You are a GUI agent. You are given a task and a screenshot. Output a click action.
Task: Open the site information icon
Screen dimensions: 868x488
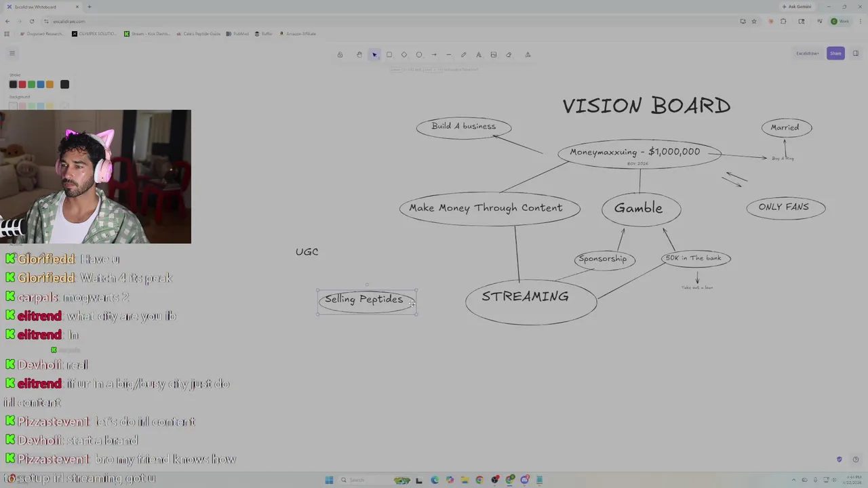click(x=46, y=21)
